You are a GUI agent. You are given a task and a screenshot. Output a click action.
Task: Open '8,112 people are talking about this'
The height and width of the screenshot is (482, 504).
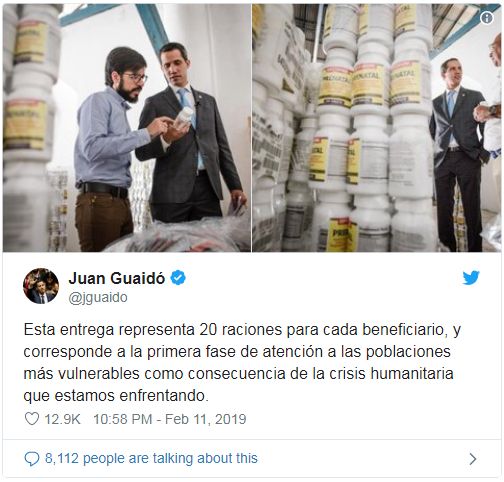[x=151, y=458]
